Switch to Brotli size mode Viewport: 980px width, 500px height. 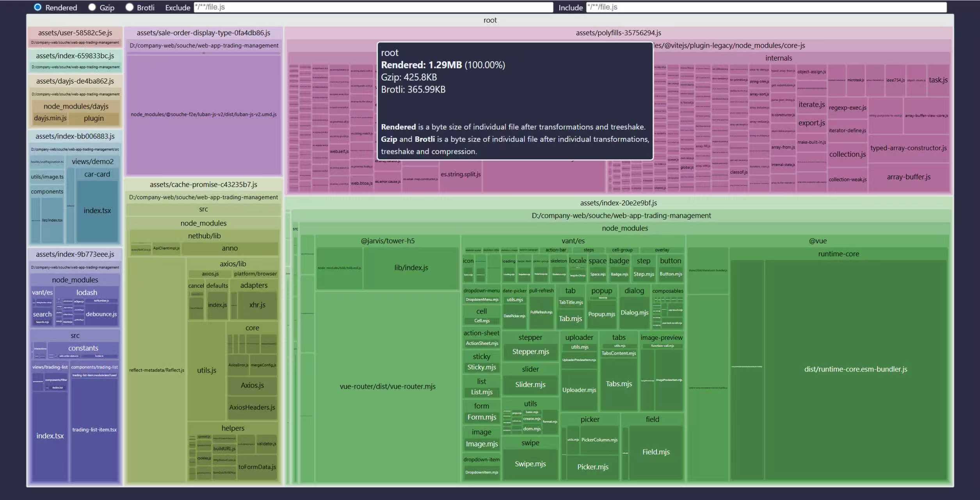coord(130,7)
